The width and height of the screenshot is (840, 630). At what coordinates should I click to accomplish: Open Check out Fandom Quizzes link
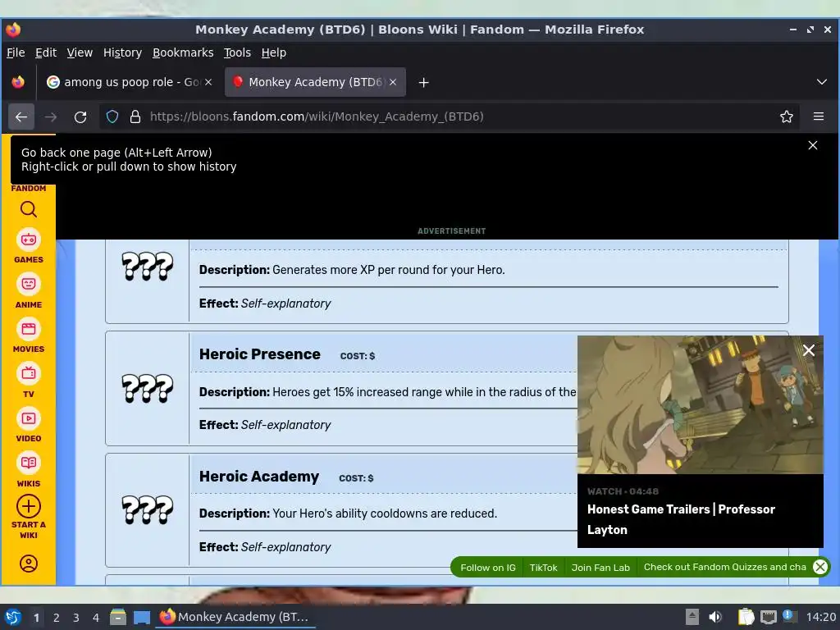tap(725, 567)
